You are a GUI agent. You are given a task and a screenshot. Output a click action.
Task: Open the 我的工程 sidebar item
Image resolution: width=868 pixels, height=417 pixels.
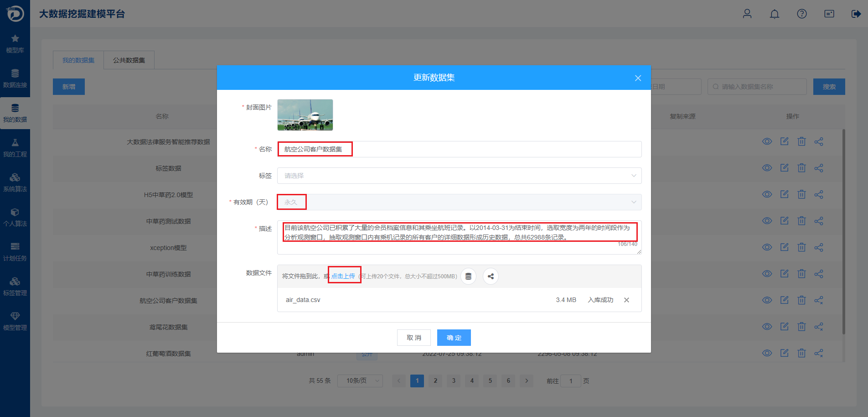click(15, 148)
